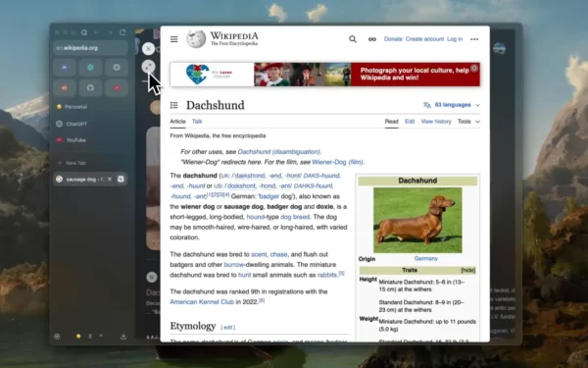
Task: Open the dachshund infobox photo
Action: pos(417,220)
